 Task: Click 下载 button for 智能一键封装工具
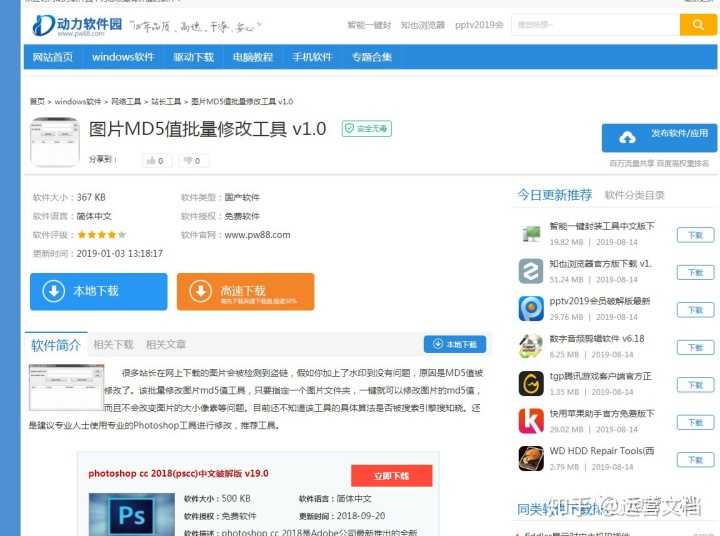click(696, 235)
